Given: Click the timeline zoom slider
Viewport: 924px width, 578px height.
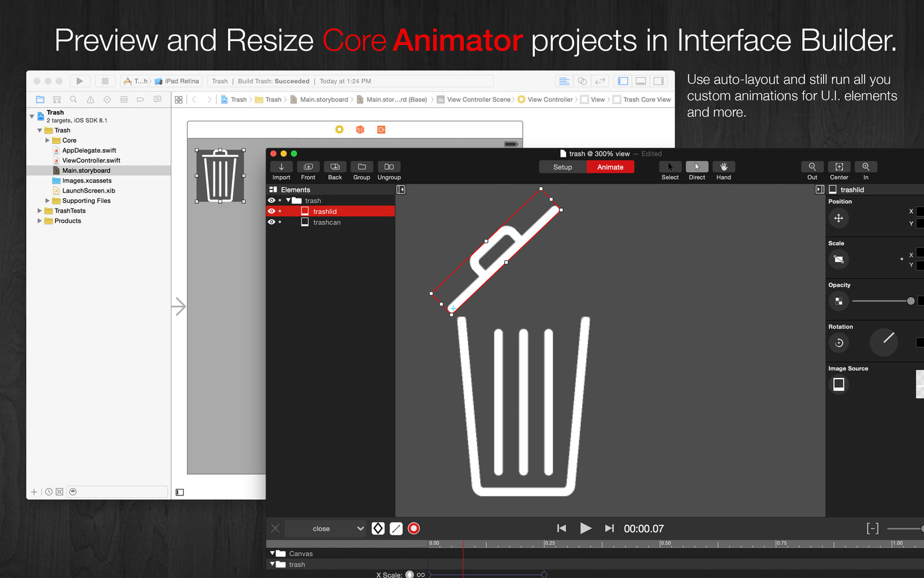Looking at the screenshot, I should pyautogui.click(x=906, y=528).
